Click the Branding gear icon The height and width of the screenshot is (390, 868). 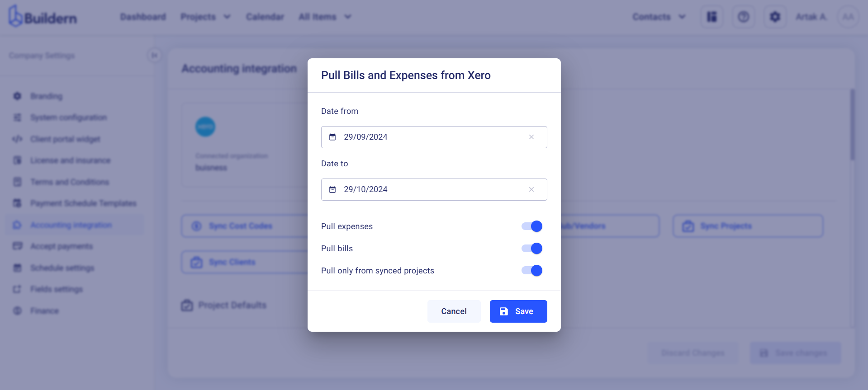click(17, 96)
